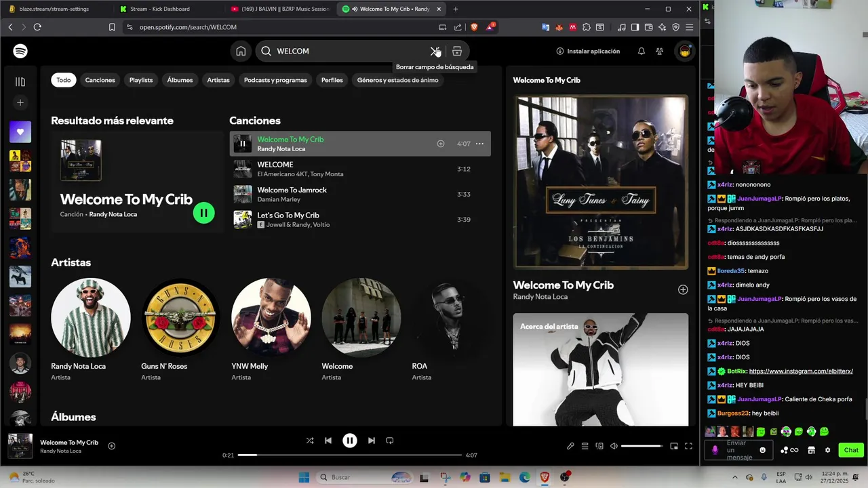Open the user profile avatar menu

coord(685,52)
